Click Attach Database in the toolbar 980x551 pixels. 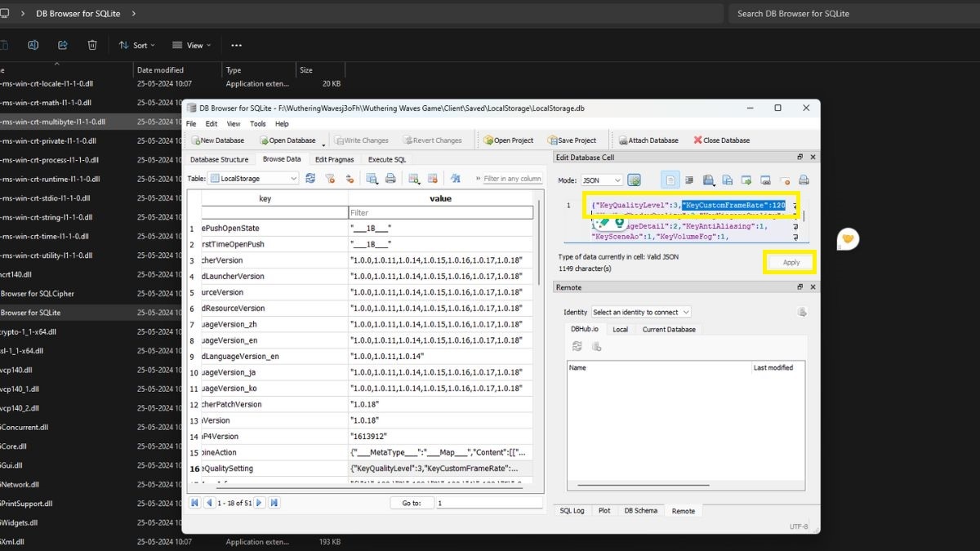tap(648, 140)
